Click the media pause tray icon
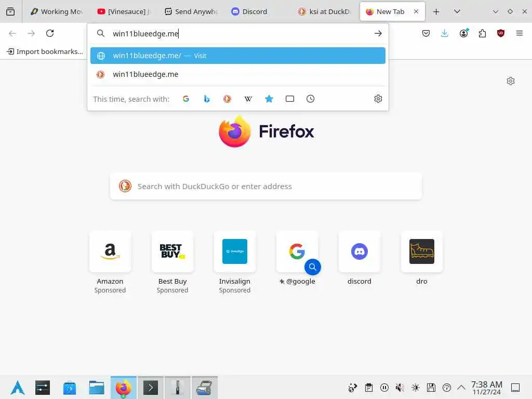The image size is (532, 399). [384, 388]
